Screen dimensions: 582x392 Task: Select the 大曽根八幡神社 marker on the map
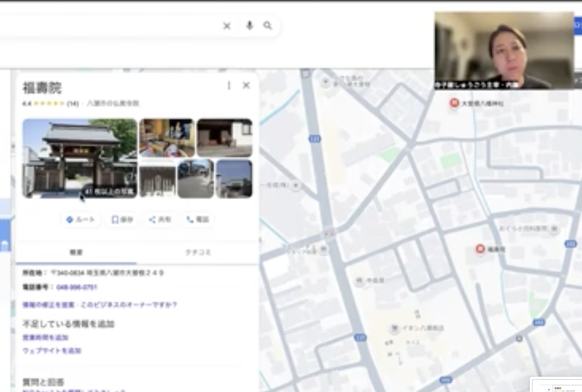[x=454, y=103]
